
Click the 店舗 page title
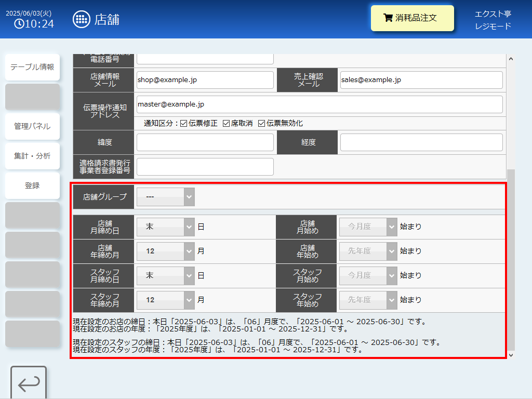(x=107, y=20)
